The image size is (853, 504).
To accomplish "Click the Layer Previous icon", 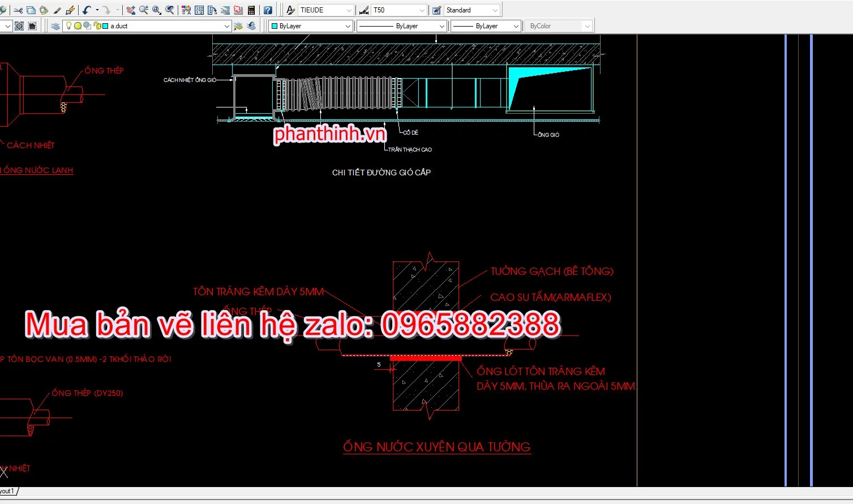I will pyautogui.click(x=251, y=26).
